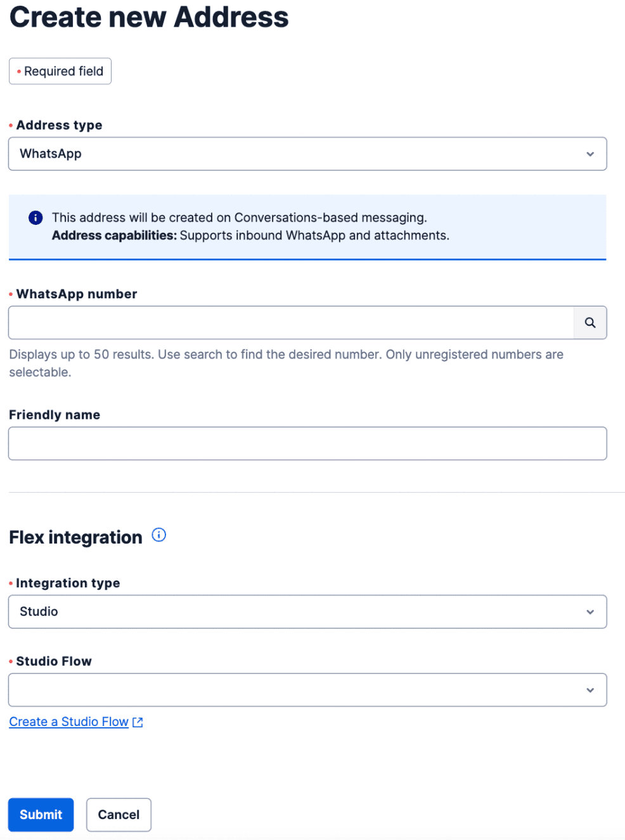
Task: Click inside the WhatsApp number input field
Action: point(285,322)
